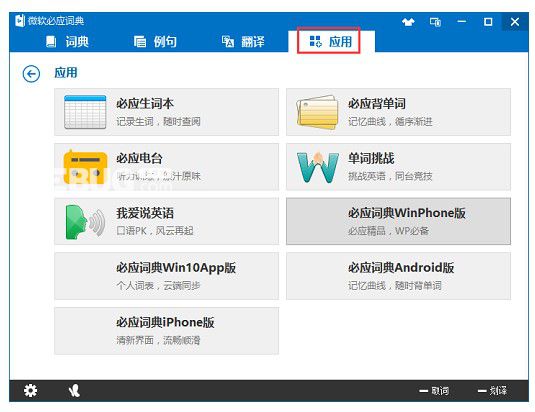The image size is (535, 412).
Task: Launch 必应背单词 via its title text
Action: [x=377, y=103]
